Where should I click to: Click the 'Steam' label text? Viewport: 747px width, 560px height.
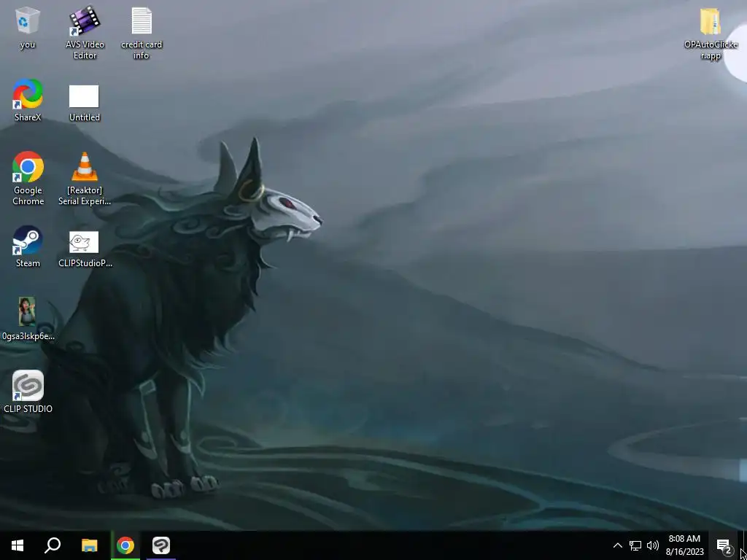pyautogui.click(x=28, y=262)
